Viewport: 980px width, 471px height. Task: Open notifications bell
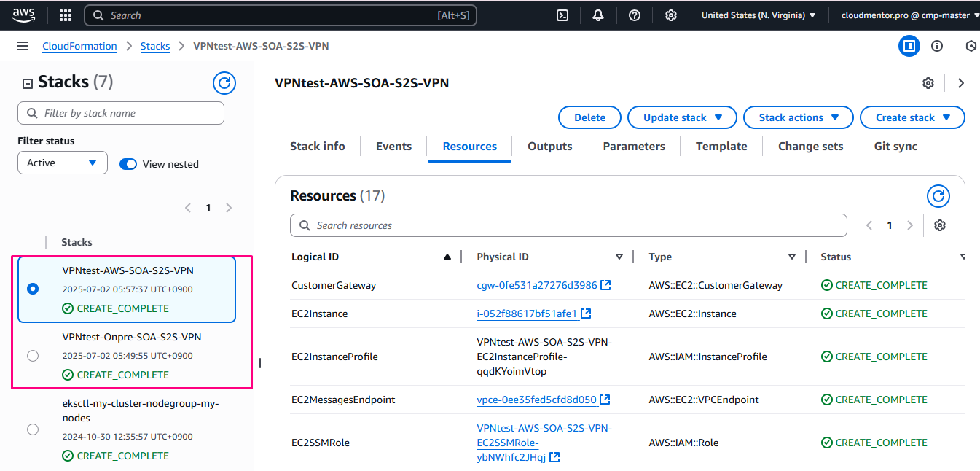coord(598,15)
